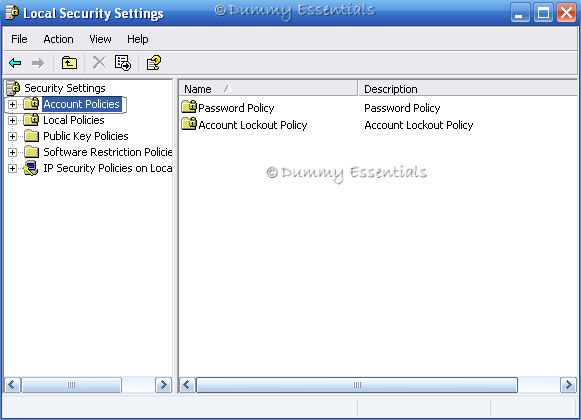Expand the Software Restriction Policies node
The width and height of the screenshot is (581, 420).
(x=12, y=152)
